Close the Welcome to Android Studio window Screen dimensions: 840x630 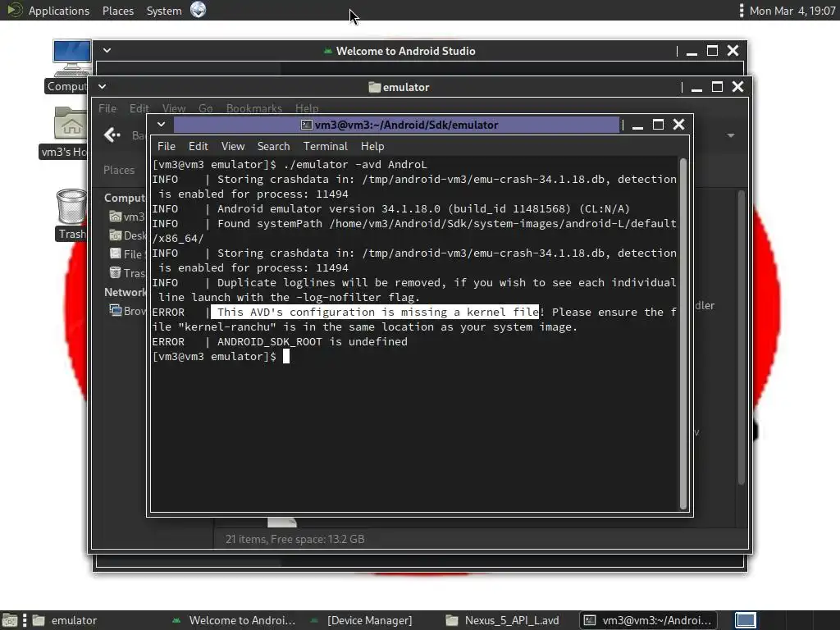click(x=733, y=50)
